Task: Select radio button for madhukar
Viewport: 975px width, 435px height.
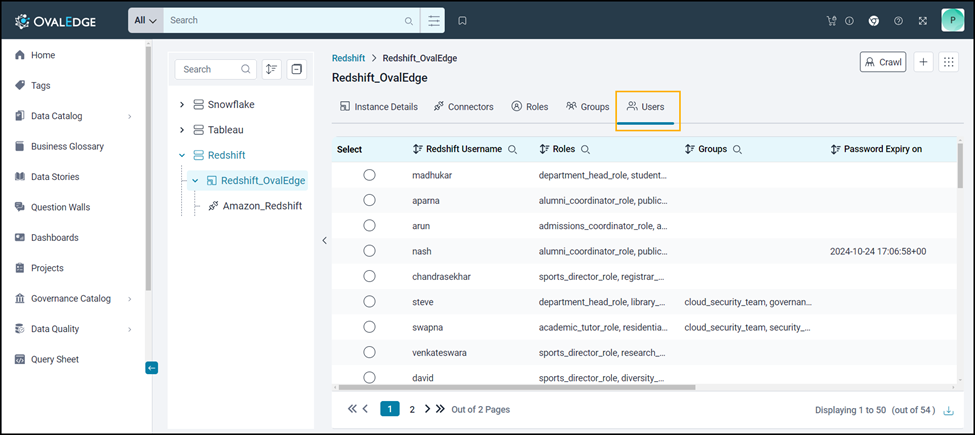Action: (369, 175)
